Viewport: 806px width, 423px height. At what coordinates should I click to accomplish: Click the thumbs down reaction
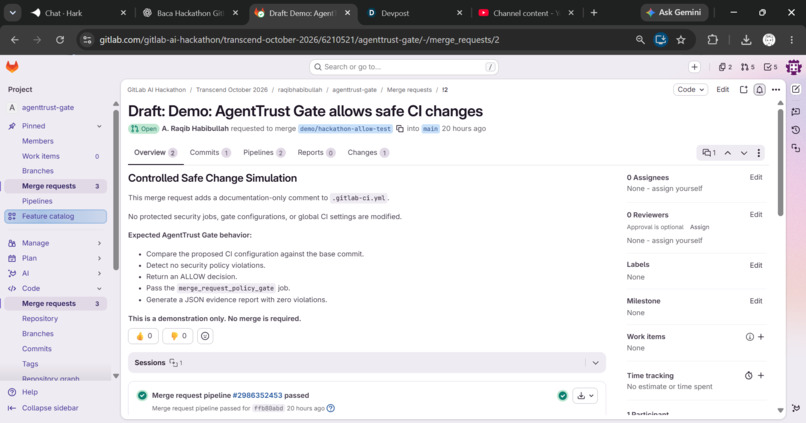click(x=178, y=336)
